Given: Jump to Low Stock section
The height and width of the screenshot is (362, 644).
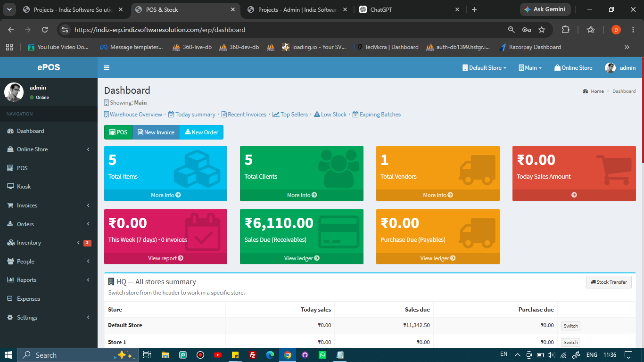Looking at the screenshot, I should click(x=330, y=115).
